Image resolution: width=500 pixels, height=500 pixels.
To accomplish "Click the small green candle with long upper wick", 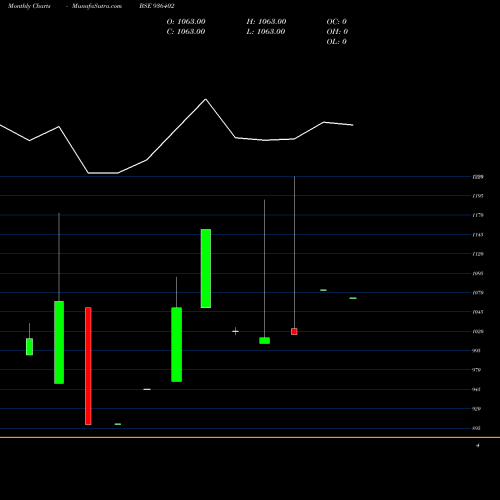I will (265, 340).
